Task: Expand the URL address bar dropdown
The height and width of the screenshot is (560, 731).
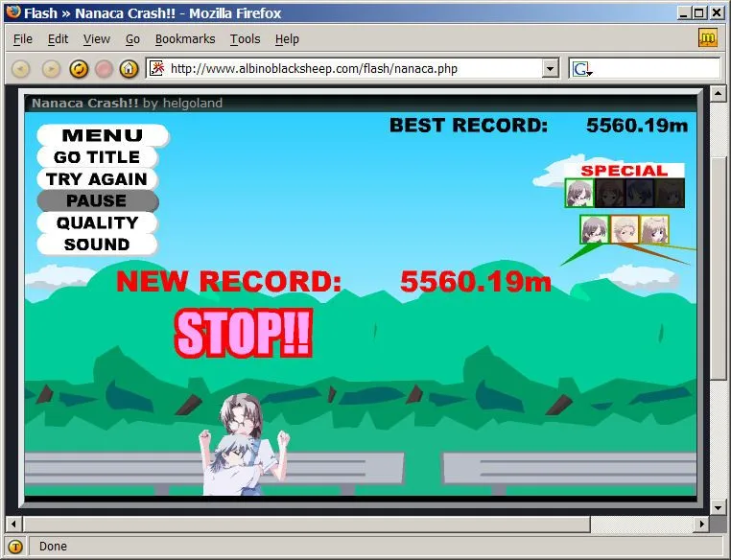Action: [x=550, y=69]
